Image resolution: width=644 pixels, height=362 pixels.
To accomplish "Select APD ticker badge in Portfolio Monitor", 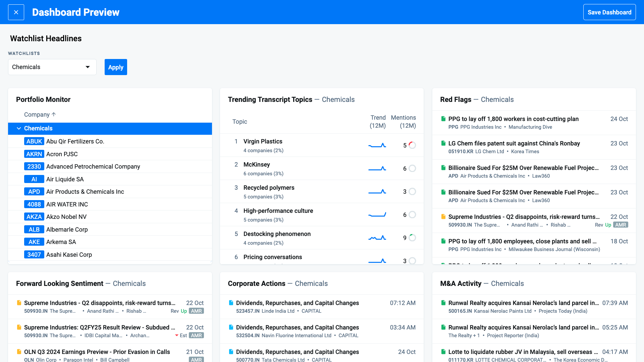I will tap(34, 192).
